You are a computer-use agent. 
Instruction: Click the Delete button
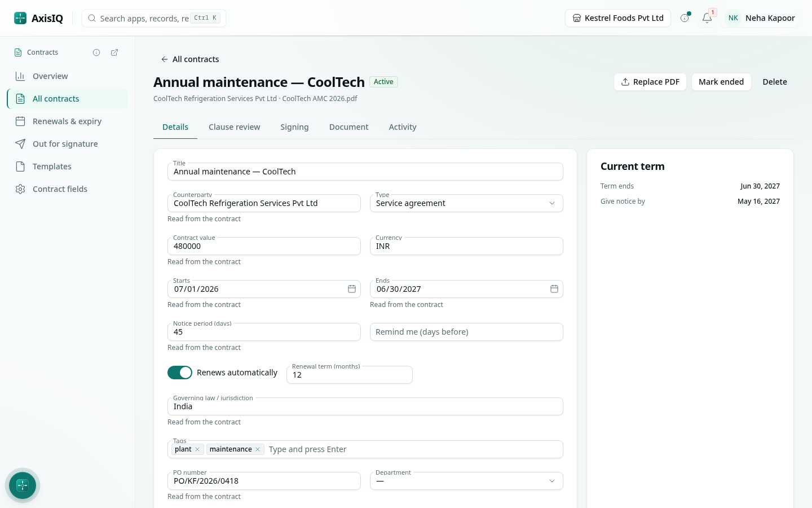click(775, 82)
